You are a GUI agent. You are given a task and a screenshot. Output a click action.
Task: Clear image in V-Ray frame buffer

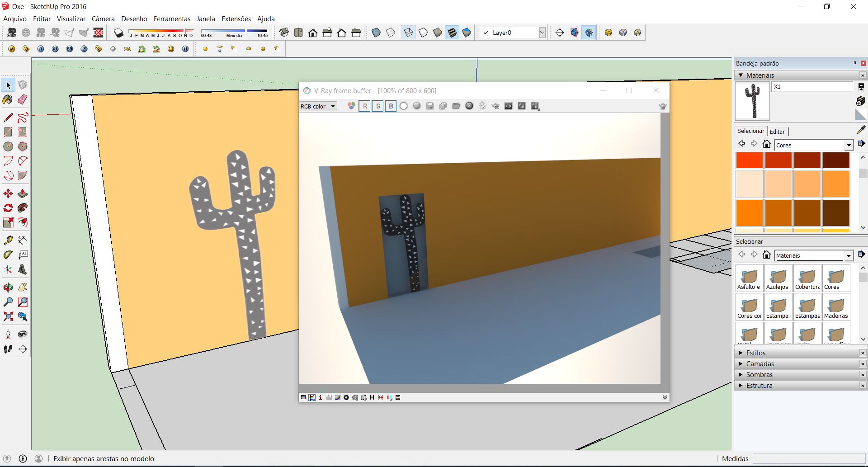[x=469, y=106]
